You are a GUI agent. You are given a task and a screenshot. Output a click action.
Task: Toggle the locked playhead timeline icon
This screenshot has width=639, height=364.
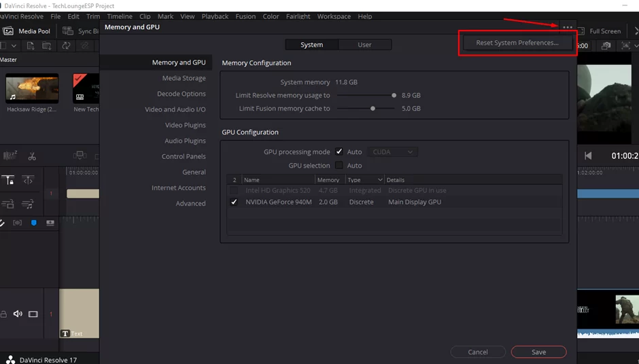8,180
